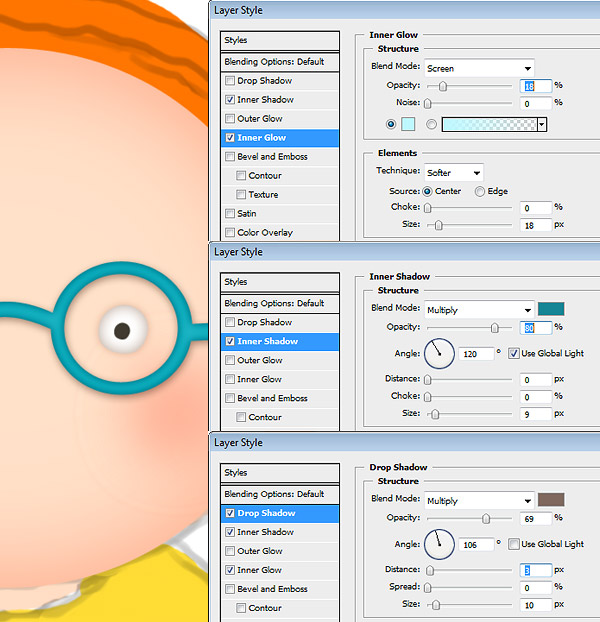Toggle Drop Shadow checkbox in bottom dialog
Screen dimensions: 600x622
230,513
